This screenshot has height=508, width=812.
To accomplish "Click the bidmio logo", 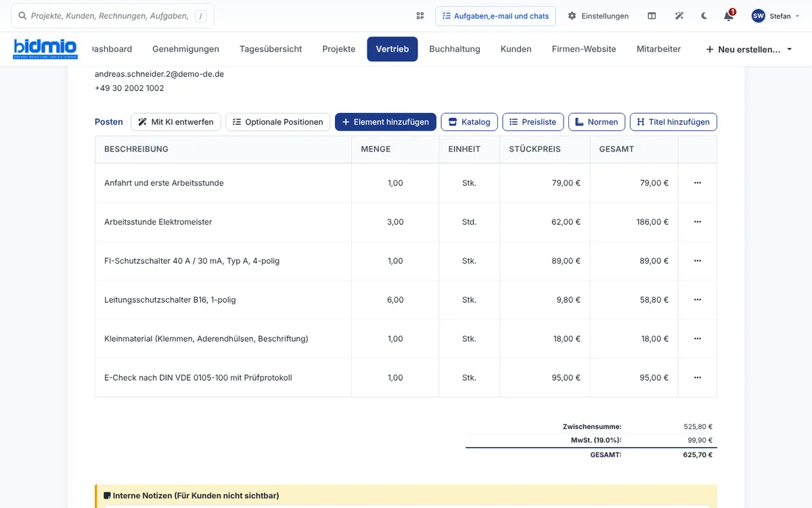I will click(45, 49).
